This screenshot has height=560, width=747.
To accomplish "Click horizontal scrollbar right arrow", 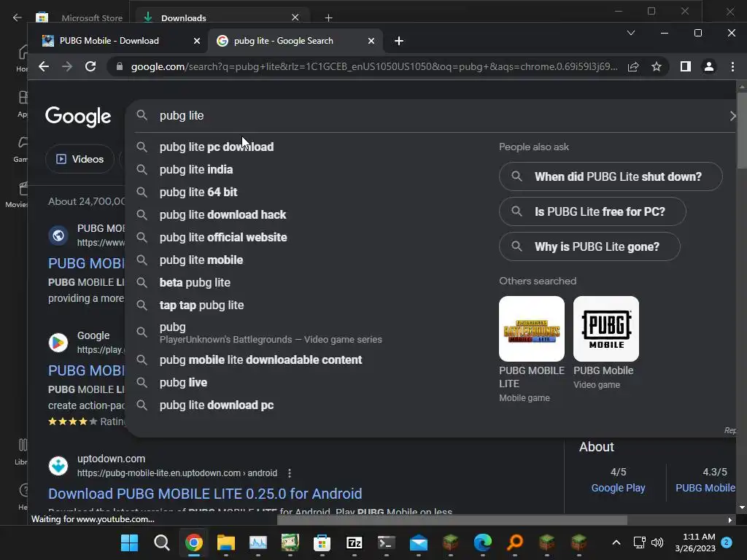I will tap(729, 521).
